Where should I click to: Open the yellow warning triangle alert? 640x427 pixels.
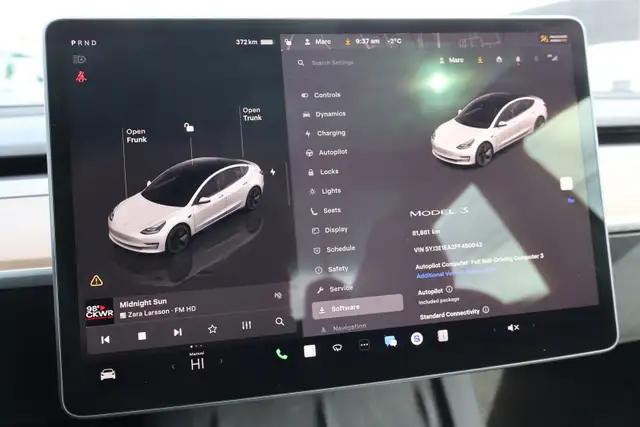[x=96, y=280]
